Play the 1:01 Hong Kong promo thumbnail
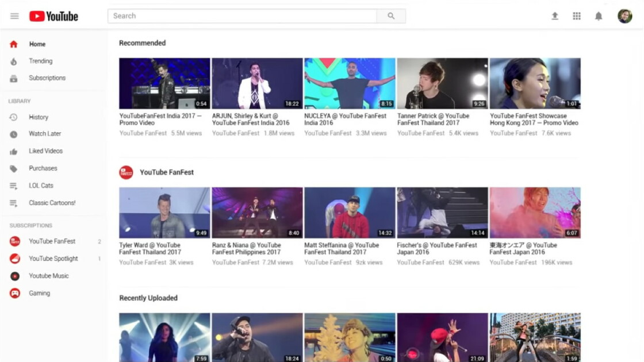This screenshot has height=362, width=644. click(535, 83)
